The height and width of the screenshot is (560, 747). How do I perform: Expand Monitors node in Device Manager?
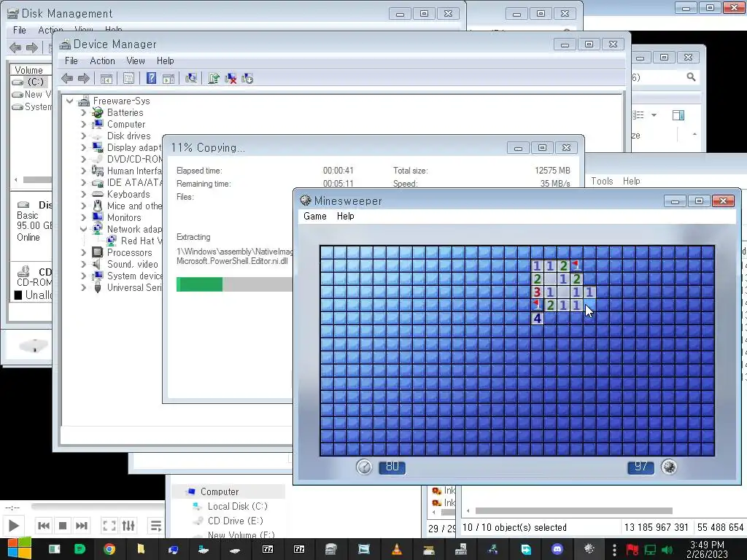click(x=84, y=217)
